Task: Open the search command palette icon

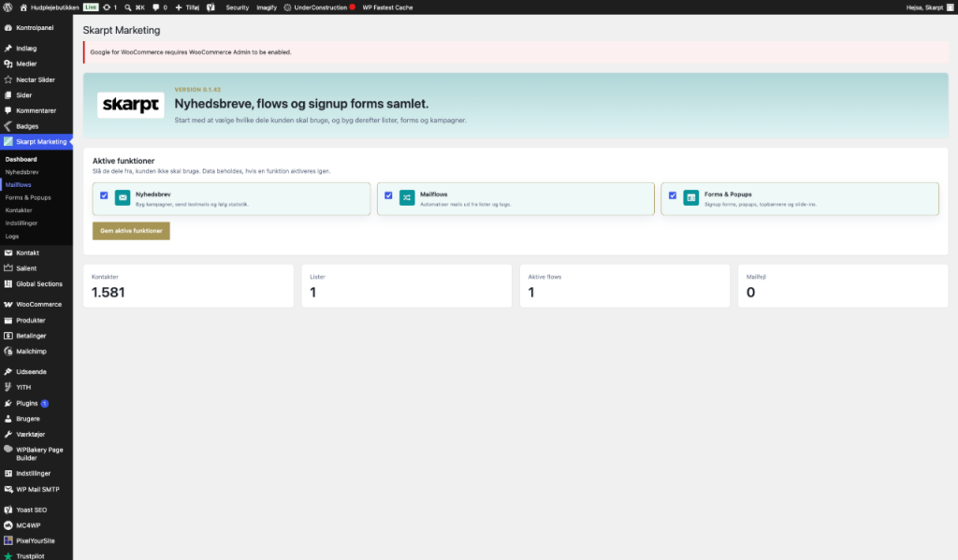Action: 135,7
